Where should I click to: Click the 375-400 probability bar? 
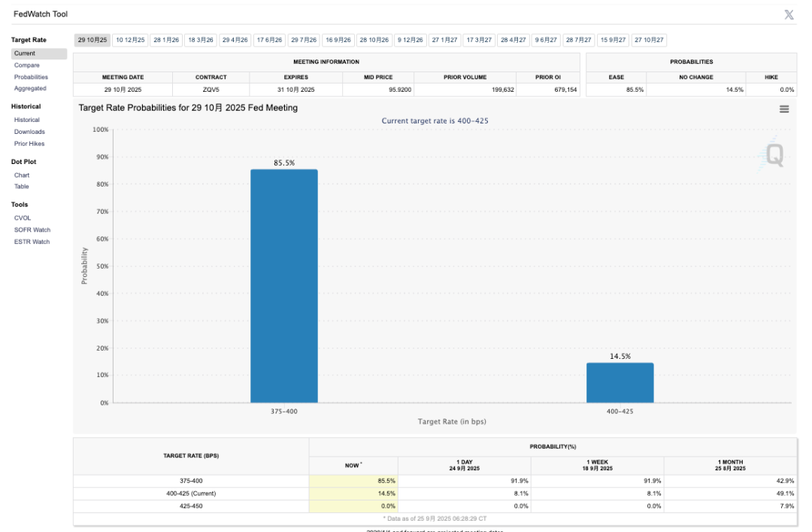(283, 286)
